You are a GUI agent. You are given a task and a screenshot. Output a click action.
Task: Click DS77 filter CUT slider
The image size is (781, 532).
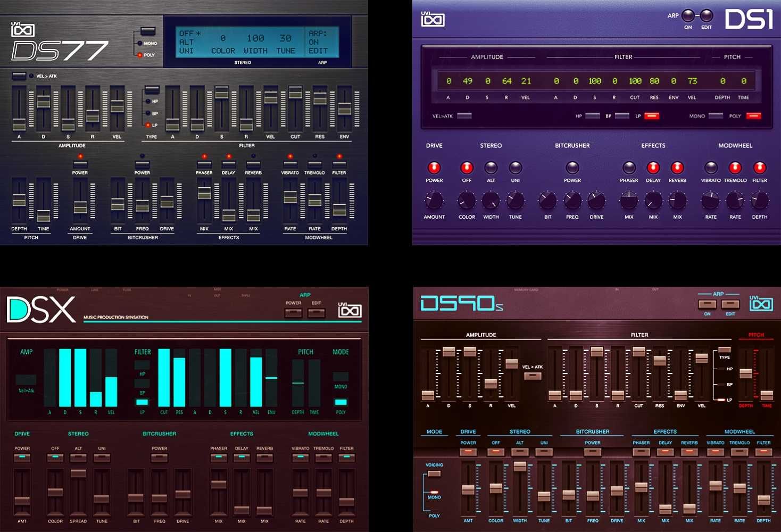(x=295, y=109)
